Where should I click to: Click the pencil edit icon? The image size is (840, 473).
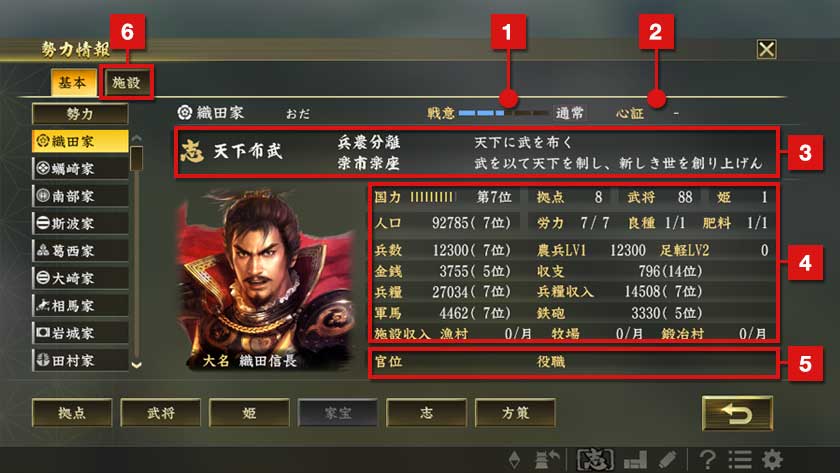667,460
